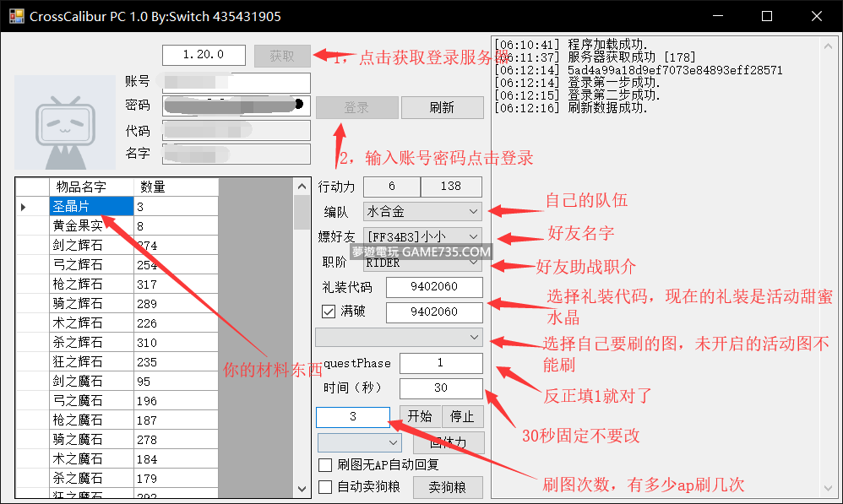Click the 行动力 field showing 138
843x504 pixels.
[451, 187]
